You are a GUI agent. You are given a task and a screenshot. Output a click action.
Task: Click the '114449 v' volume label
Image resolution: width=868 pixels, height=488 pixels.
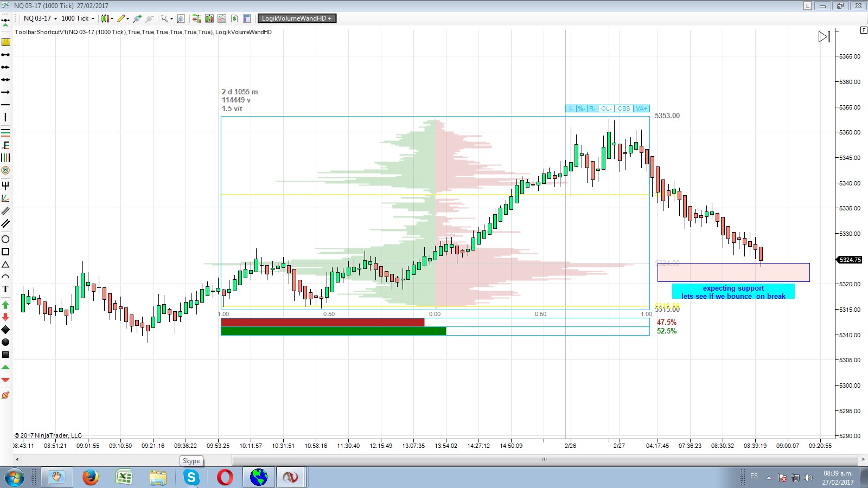click(x=236, y=100)
